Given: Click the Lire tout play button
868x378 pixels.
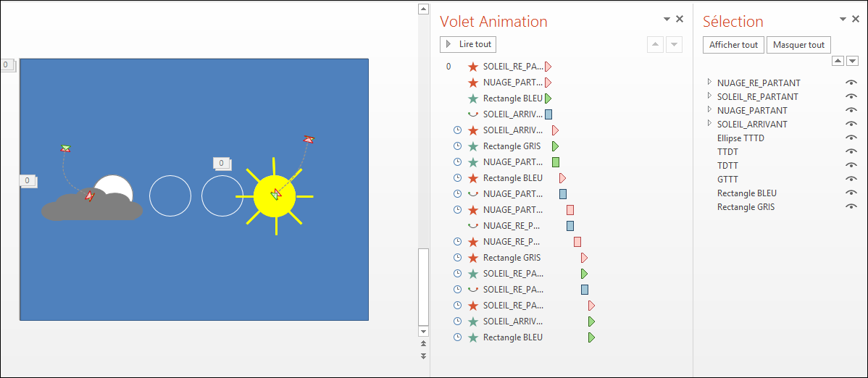Looking at the screenshot, I should click(x=468, y=44).
